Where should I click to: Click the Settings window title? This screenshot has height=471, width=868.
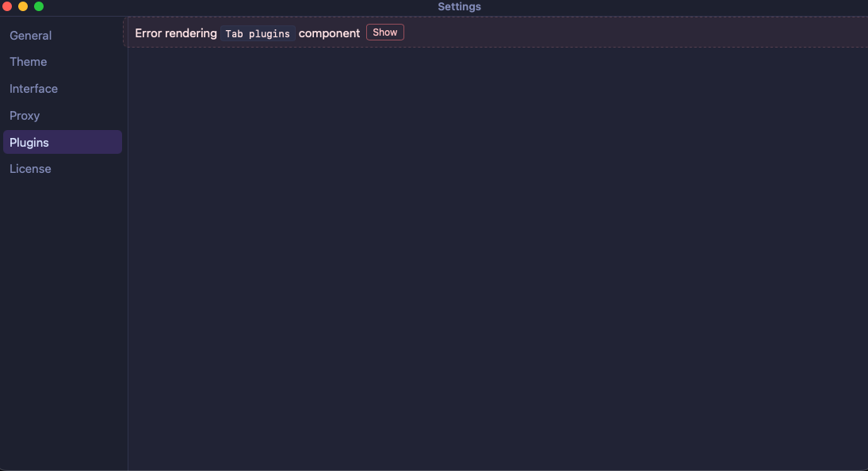[459, 6]
